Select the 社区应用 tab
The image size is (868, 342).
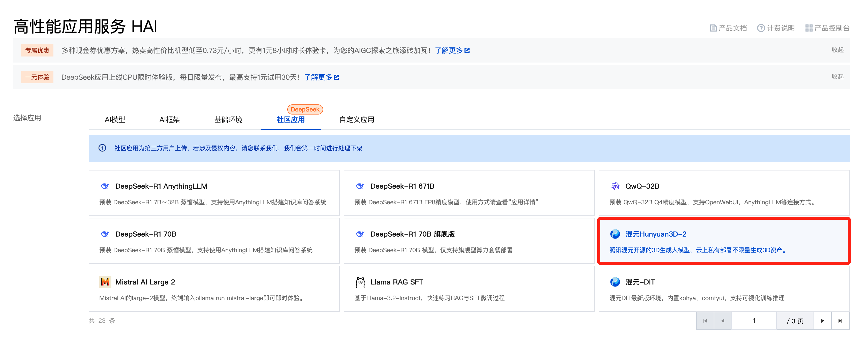coord(290,119)
